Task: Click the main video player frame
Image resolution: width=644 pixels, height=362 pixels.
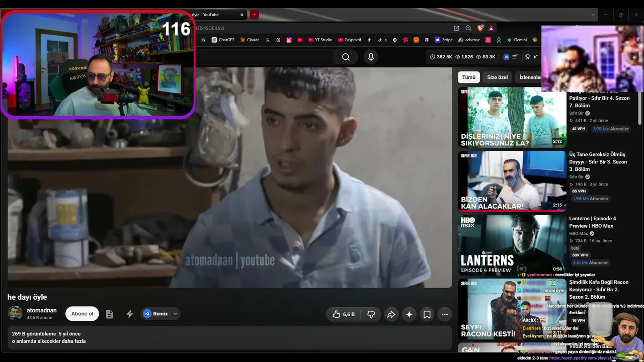Action: (x=230, y=177)
